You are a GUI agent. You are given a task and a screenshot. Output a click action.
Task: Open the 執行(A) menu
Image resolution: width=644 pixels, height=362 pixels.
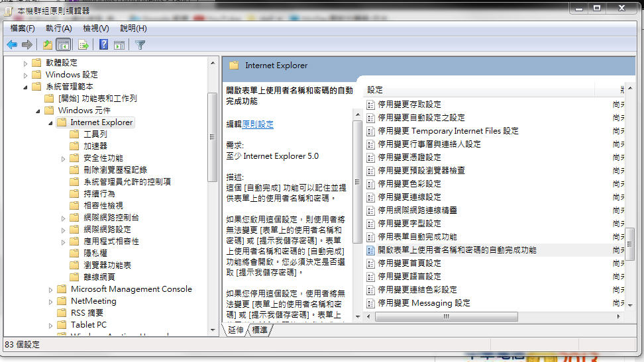click(59, 28)
